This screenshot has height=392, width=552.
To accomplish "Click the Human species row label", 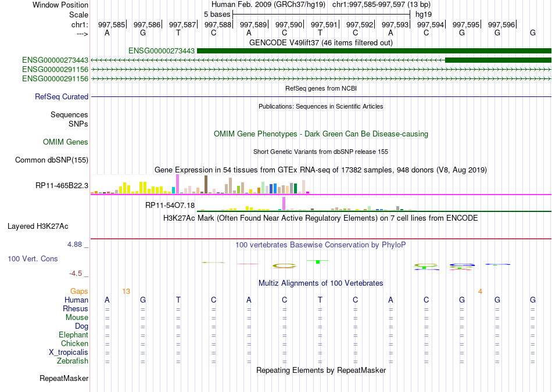I will 76,300.
